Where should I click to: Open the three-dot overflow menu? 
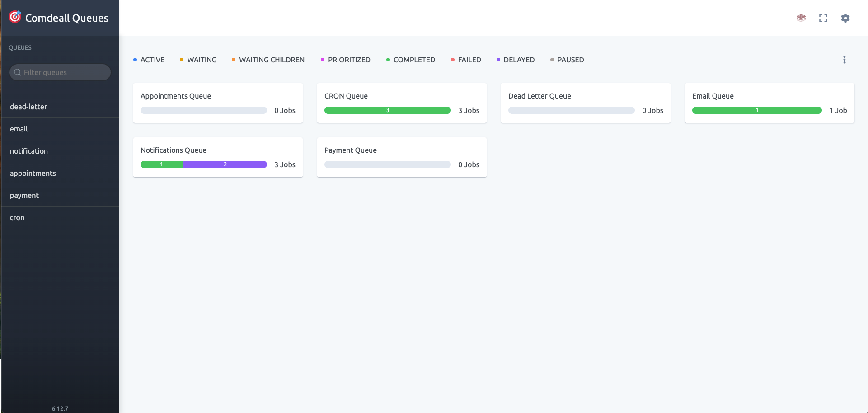click(844, 59)
